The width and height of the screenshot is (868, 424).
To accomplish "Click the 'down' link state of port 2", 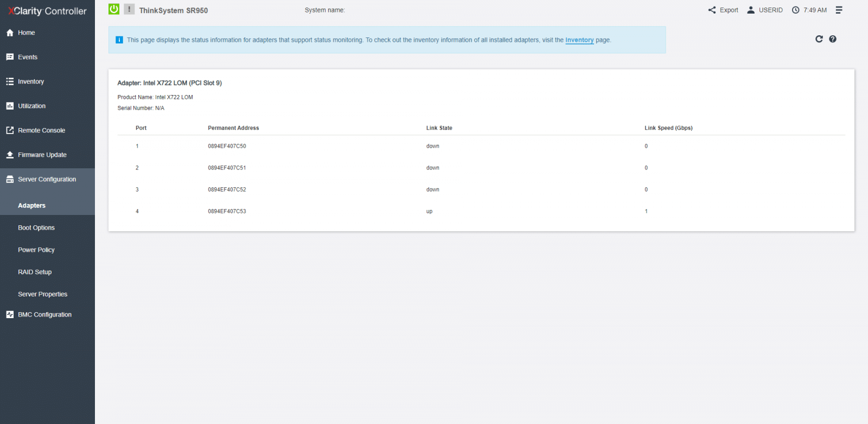I will tap(432, 168).
